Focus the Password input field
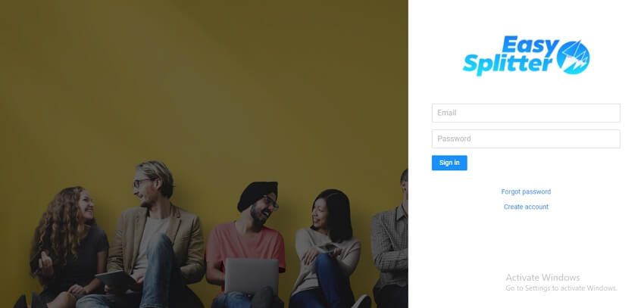644x308 pixels. (526, 138)
